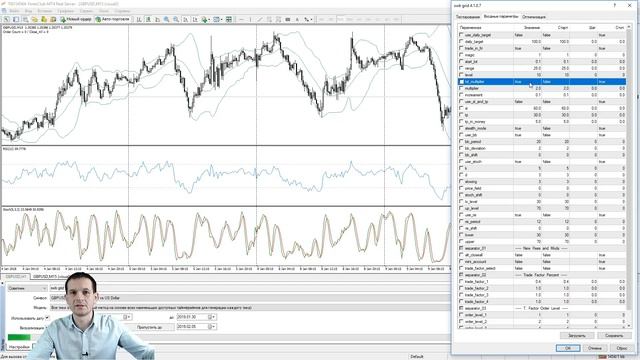Open value dropdown of use_sl_and_tp row
This screenshot has height=360, width=640.
(x=527, y=102)
